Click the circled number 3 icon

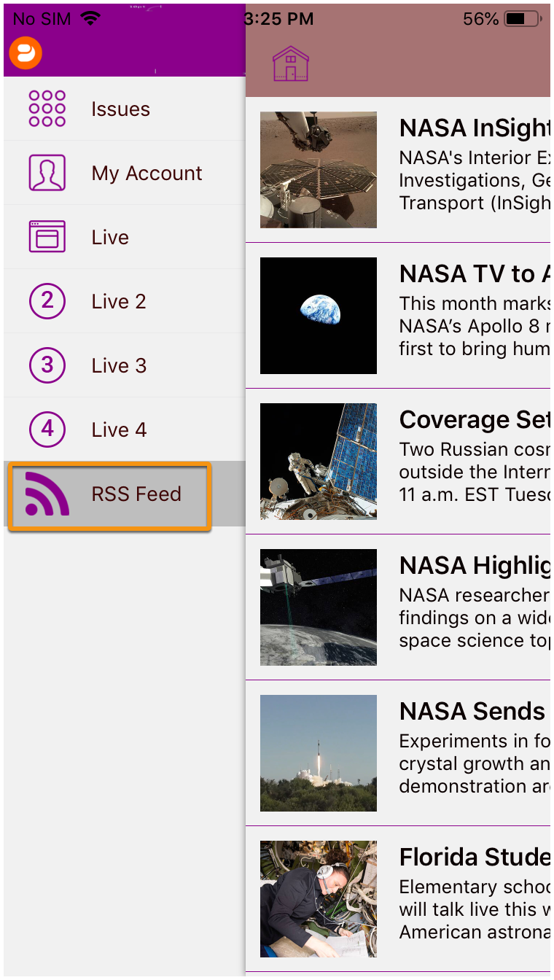click(x=47, y=365)
